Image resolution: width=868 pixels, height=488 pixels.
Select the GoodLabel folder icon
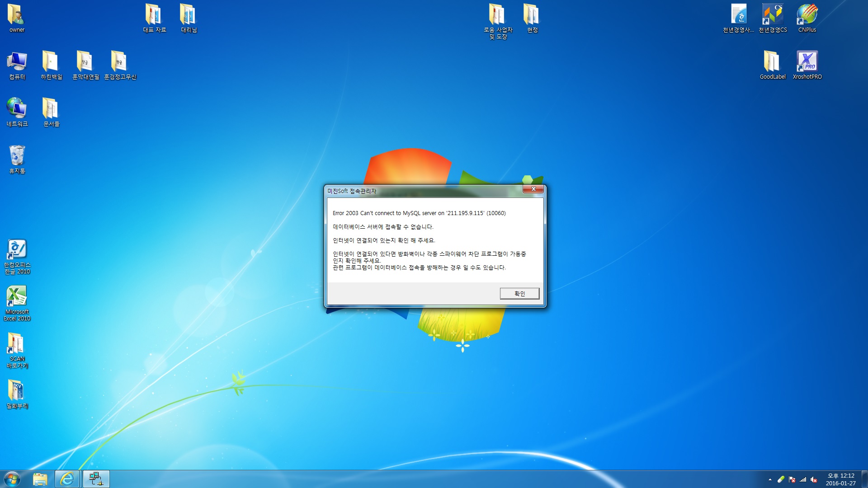point(773,65)
